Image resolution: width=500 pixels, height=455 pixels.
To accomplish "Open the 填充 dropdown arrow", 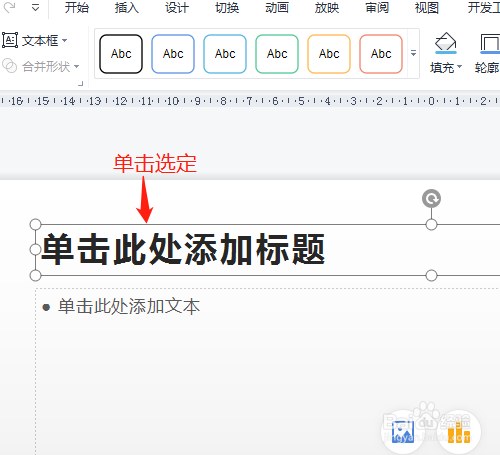I will coord(460,67).
